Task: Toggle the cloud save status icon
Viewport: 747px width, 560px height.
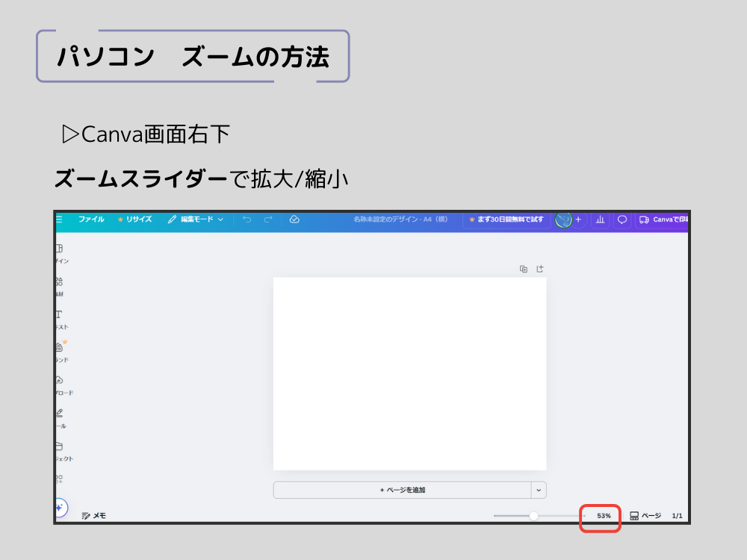Action: pos(294,220)
